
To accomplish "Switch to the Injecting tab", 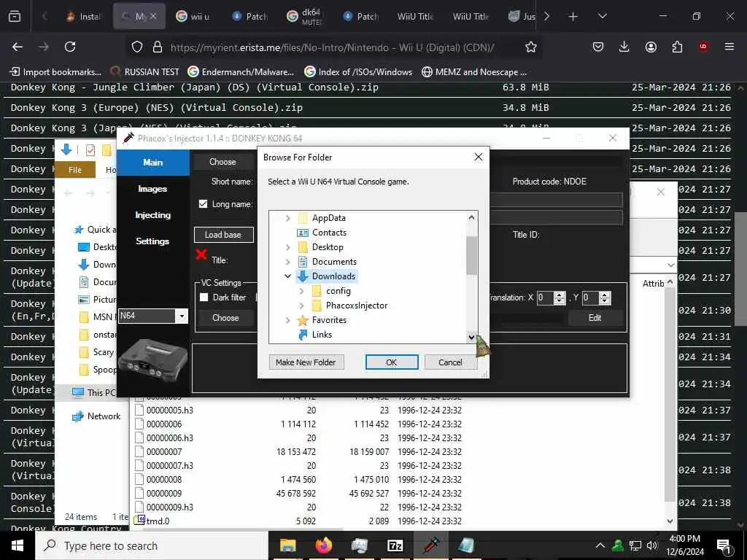I will click(x=152, y=215).
